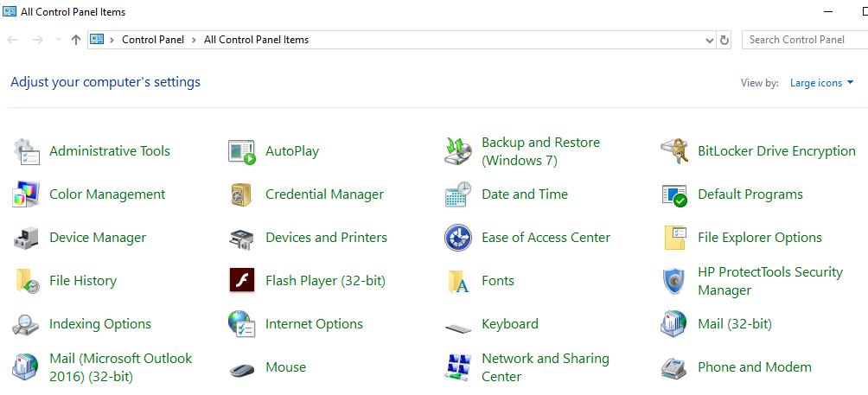Open the Color Management icon

coord(26,194)
